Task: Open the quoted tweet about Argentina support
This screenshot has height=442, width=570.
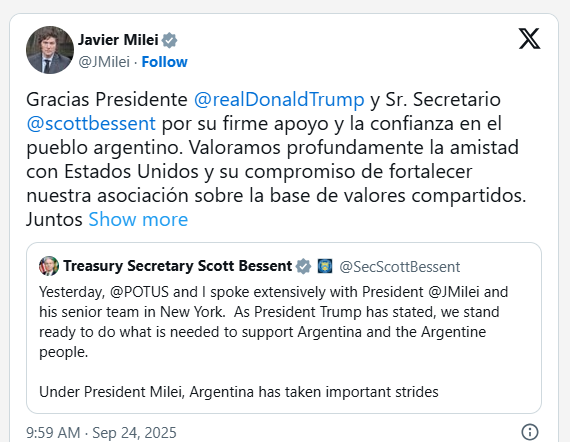Action: click(284, 328)
